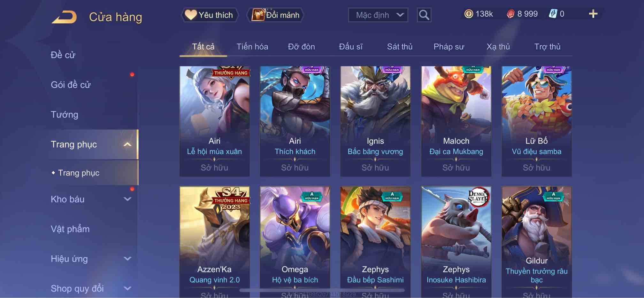Viewport: 644px width, 298px height.
Task: Tap the gold coin currency icon
Action: click(x=468, y=14)
